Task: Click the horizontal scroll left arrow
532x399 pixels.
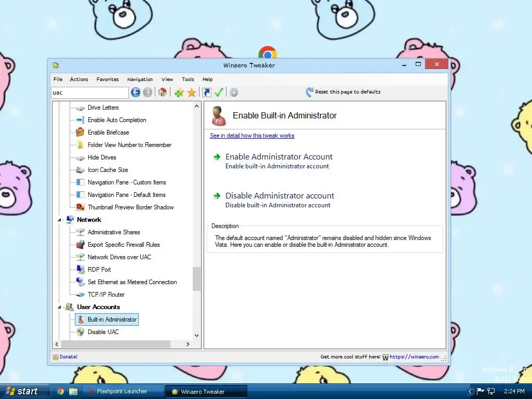Action: (x=57, y=344)
